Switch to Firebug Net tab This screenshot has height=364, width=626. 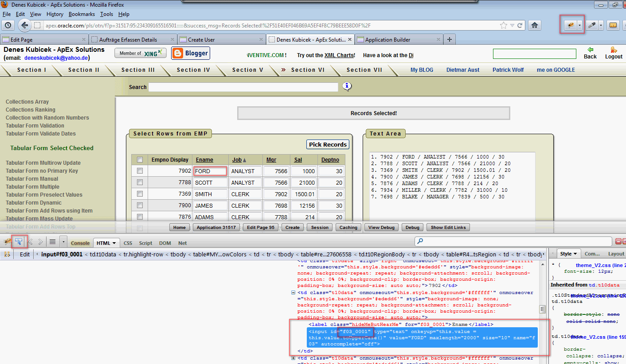(182, 243)
